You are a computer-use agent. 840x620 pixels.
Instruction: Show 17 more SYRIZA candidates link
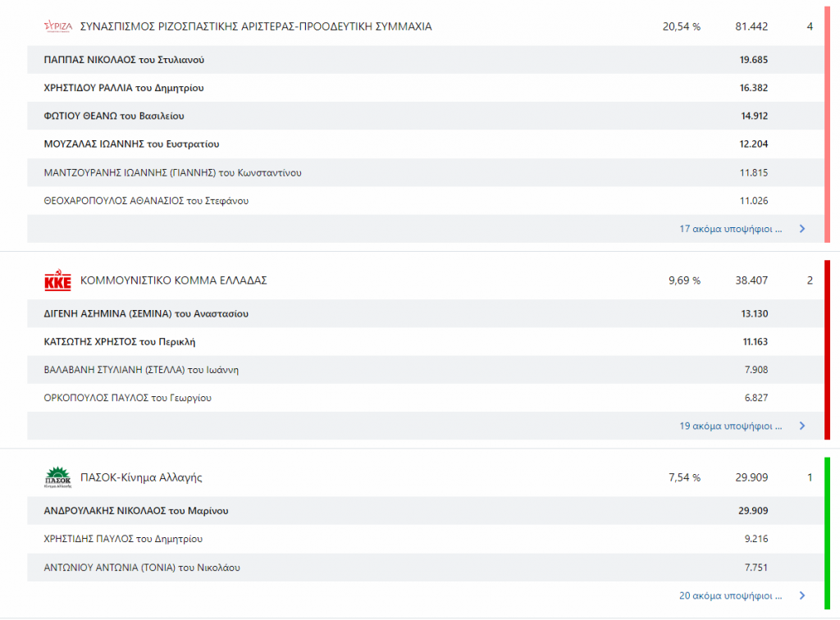[x=730, y=229]
